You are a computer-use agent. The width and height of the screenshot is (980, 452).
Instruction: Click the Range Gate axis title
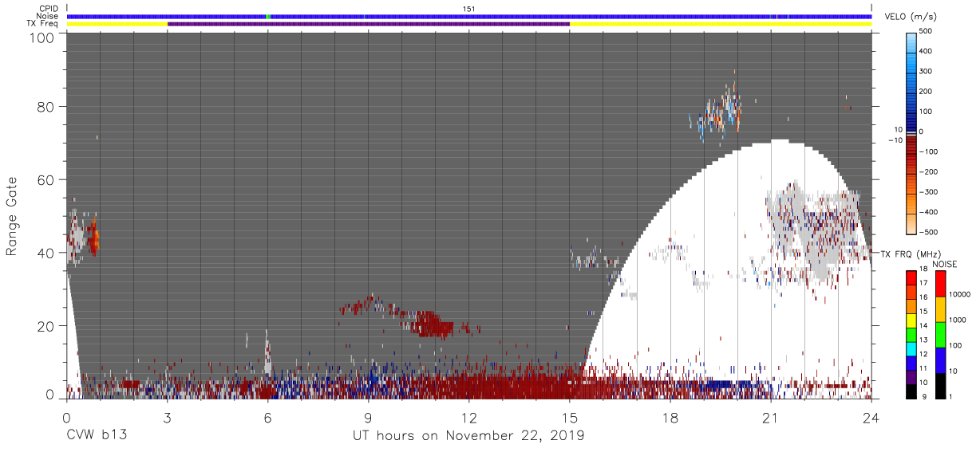coord(12,216)
